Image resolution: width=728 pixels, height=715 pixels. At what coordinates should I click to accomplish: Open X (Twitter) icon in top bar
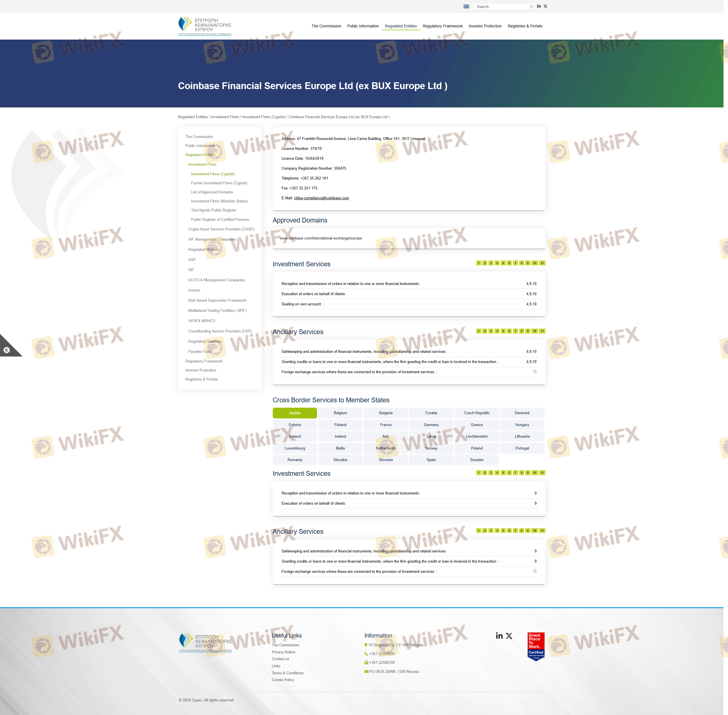pyautogui.click(x=545, y=6)
